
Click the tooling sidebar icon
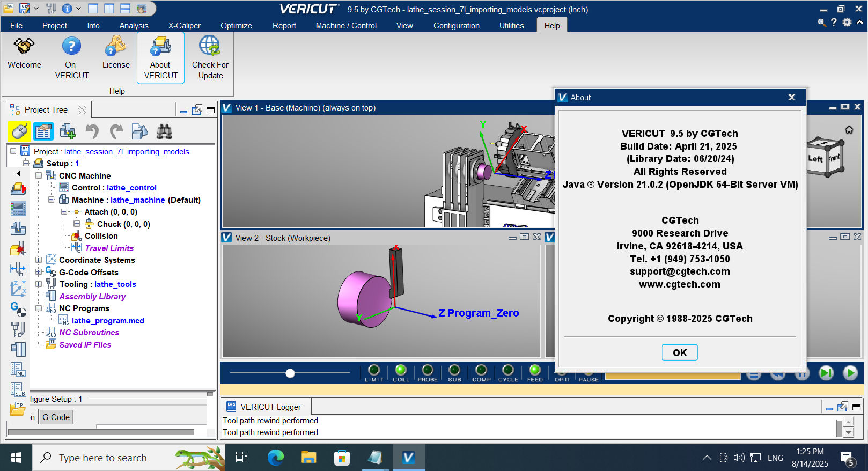pyautogui.click(x=18, y=329)
